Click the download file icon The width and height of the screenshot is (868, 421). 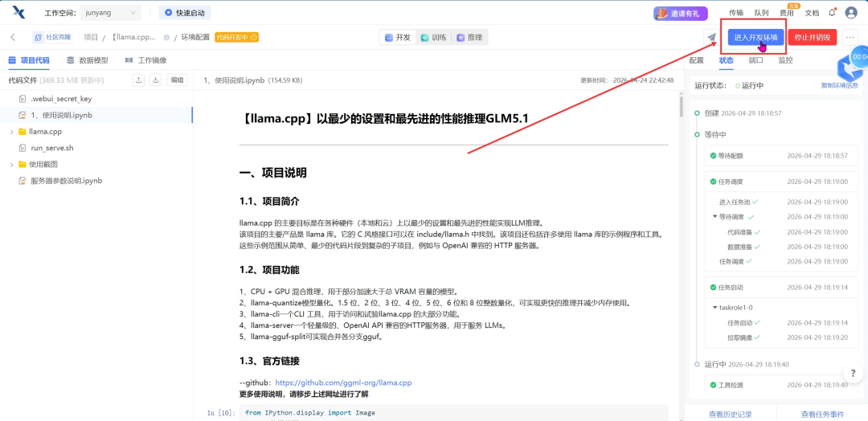(x=156, y=80)
